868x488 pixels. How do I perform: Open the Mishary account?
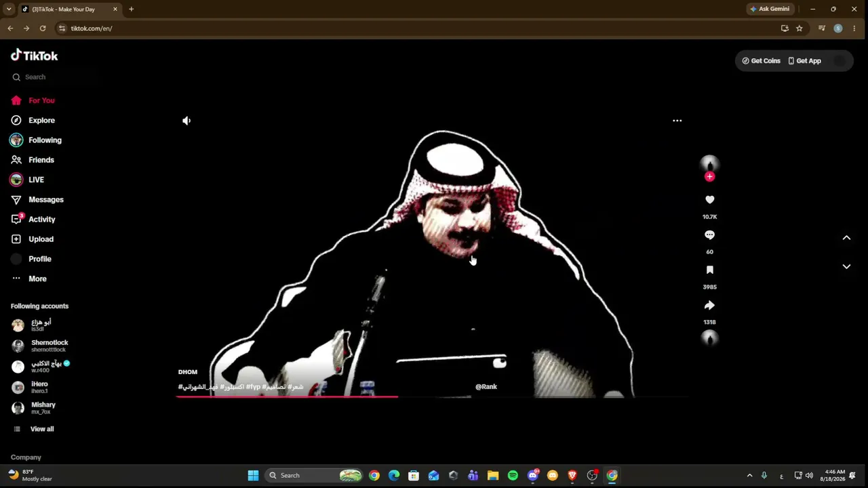tap(34, 408)
